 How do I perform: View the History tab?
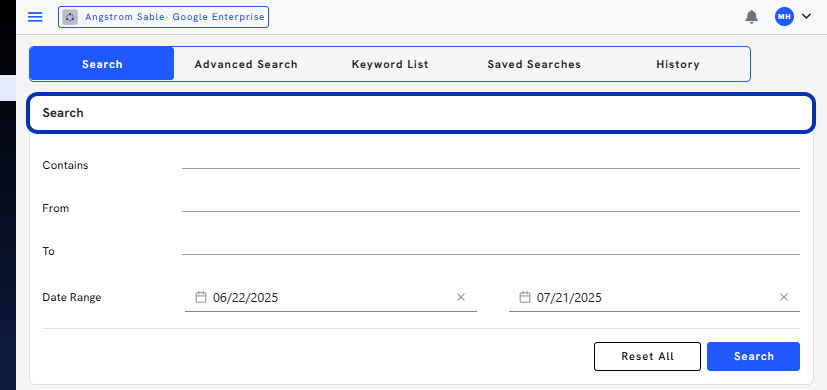678,64
